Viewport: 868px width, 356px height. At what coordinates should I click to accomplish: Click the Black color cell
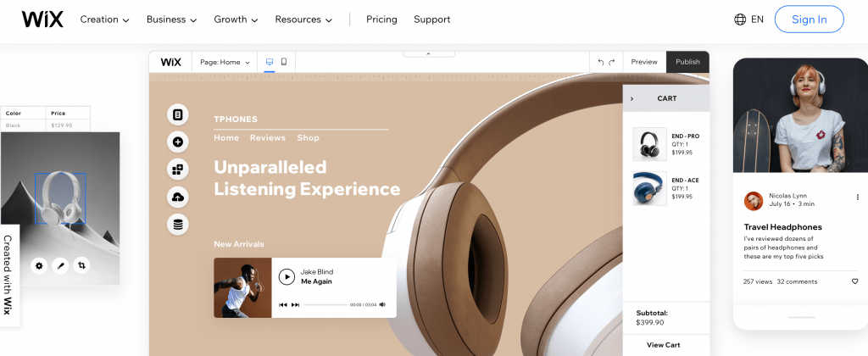(x=14, y=125)
